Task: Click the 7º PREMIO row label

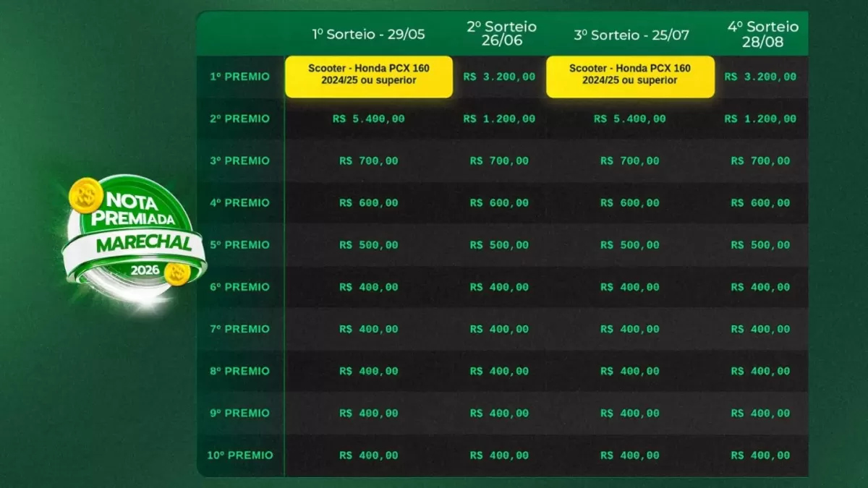Action: [239, 329]
